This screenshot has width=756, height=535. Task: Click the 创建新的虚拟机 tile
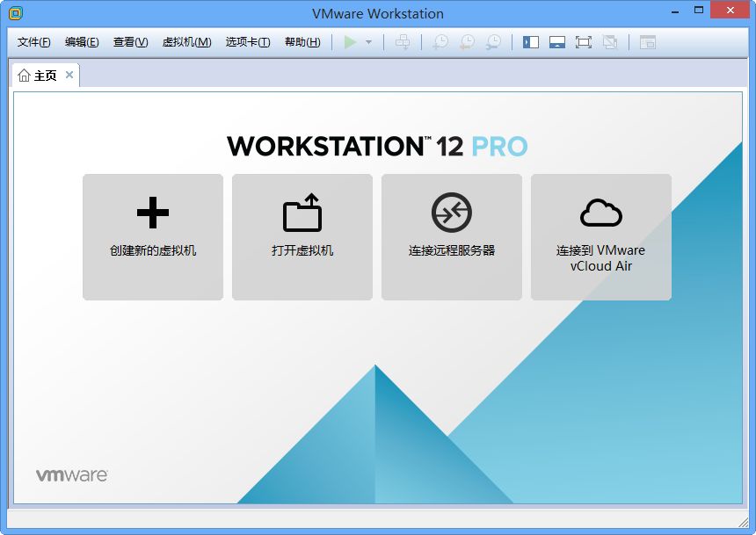(x=153, y=237)
